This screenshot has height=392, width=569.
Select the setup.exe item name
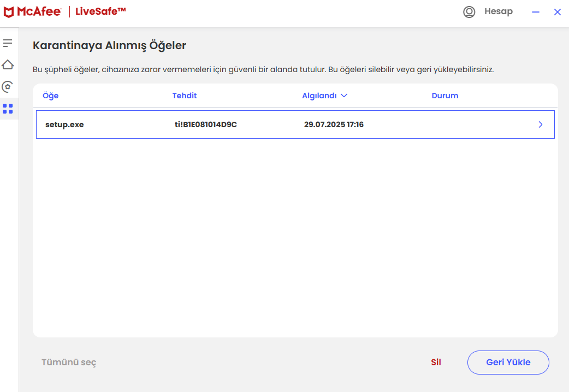tap(64, 124)
